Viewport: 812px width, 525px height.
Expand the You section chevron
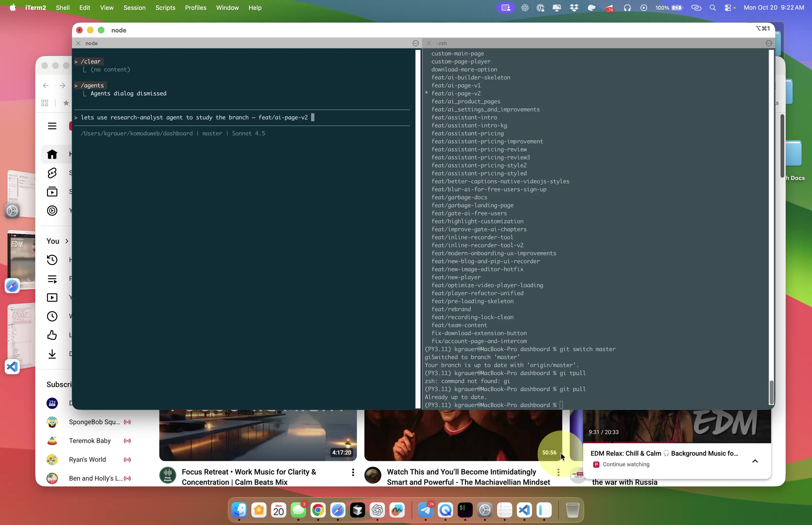pyautogui.click(x=67, y=241)
